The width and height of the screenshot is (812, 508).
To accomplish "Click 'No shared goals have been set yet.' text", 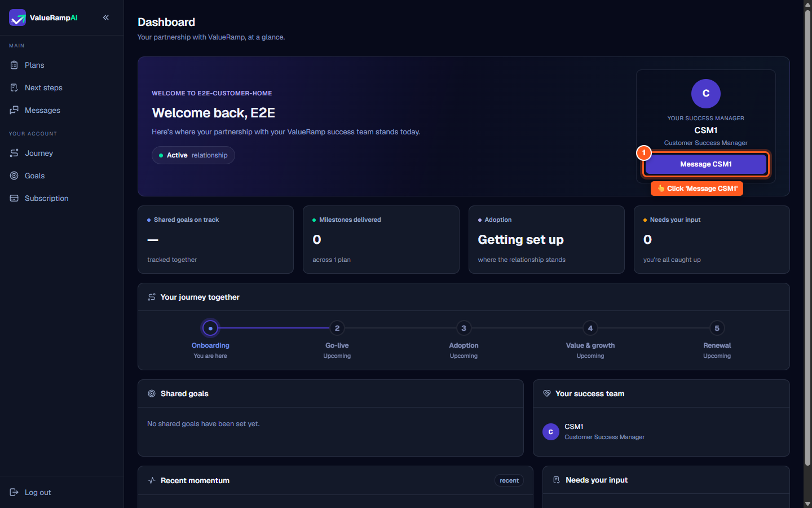I will [x=204, y=424].
